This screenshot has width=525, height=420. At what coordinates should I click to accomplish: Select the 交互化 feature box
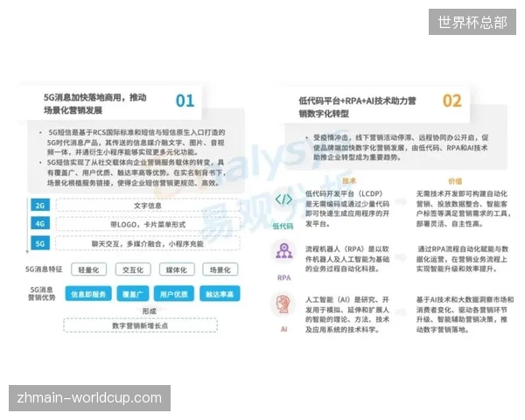pyautogui.click(x=133, y=269)
